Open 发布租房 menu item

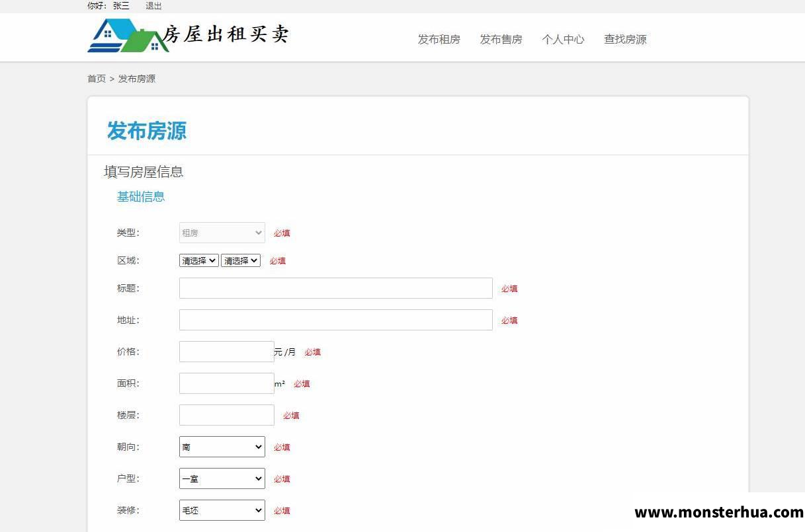pos(439,39)
